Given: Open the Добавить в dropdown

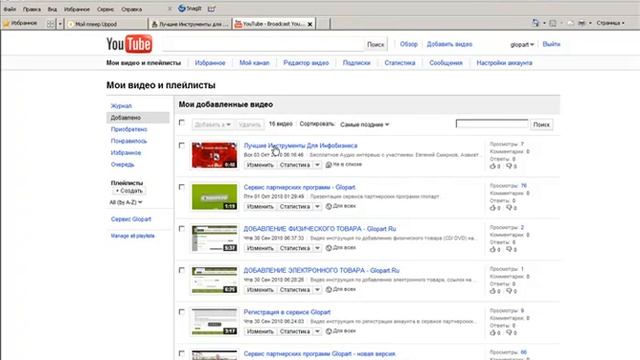Looking at the screenshot, I should [x=213, y=124].
